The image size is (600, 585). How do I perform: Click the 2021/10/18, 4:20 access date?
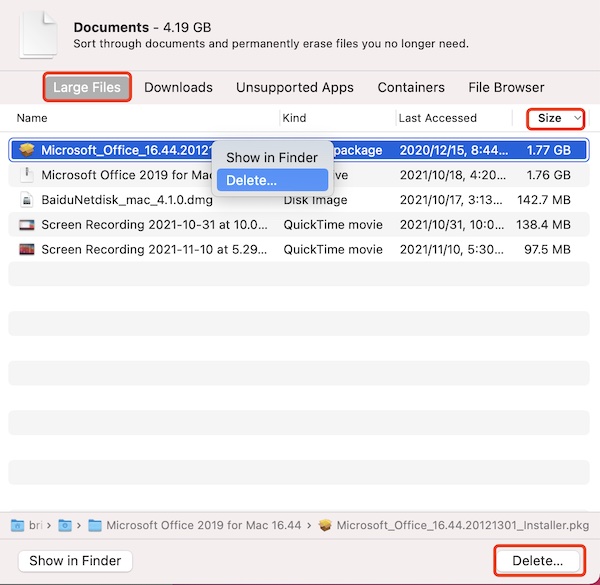[453, 175]
